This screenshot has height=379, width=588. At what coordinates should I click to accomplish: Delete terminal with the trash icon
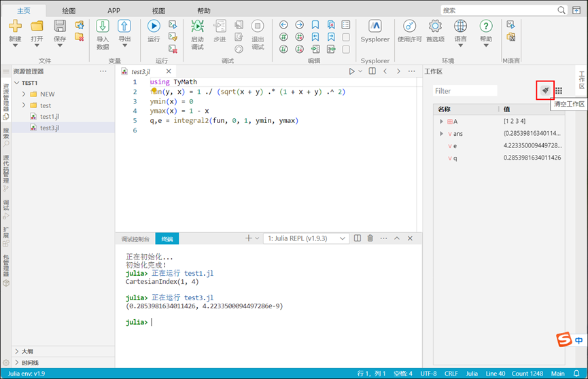click(370, 238)
